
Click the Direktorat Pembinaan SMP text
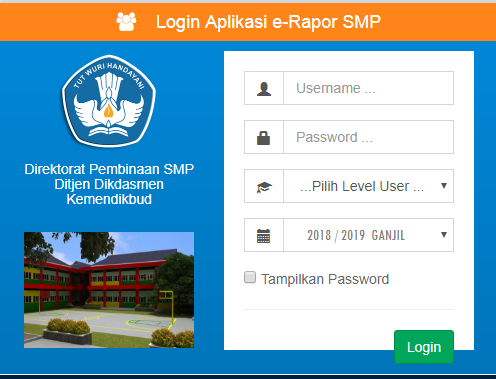pyautogui.click(x=109, y=169)
